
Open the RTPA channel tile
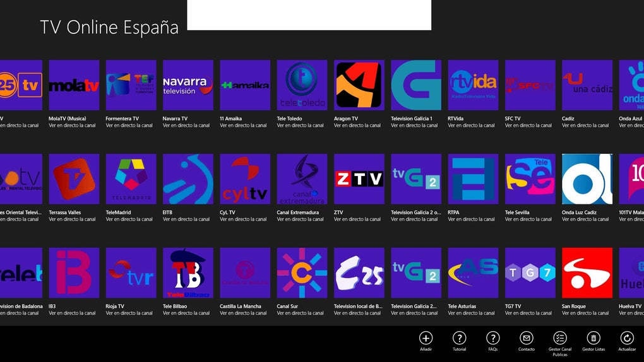[x=473, y=179]
